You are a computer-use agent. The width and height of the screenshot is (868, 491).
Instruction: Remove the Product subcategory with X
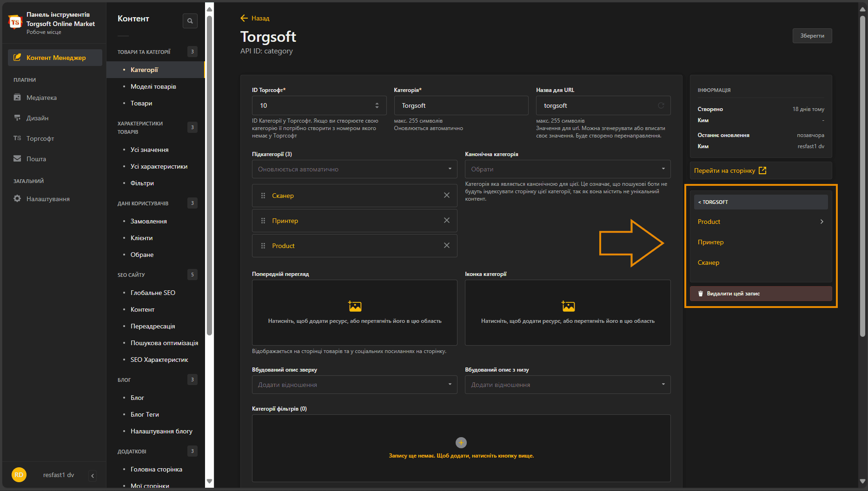447,246
